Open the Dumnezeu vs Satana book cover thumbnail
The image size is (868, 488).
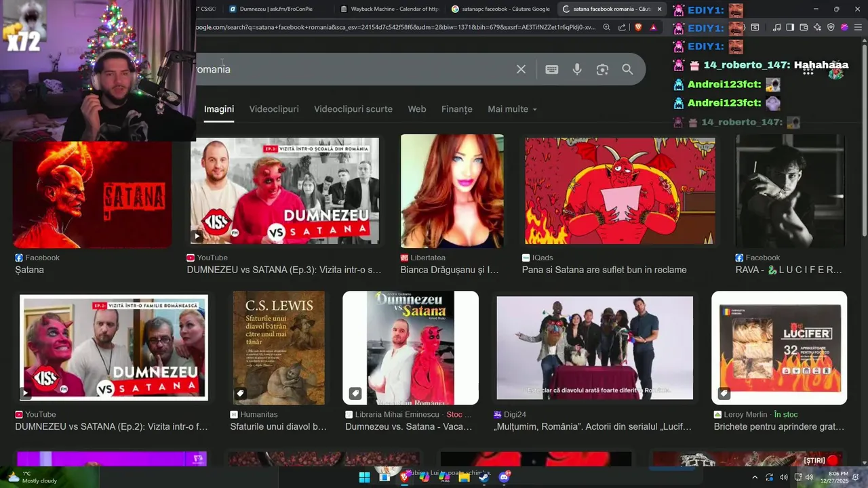click(411, 348)
